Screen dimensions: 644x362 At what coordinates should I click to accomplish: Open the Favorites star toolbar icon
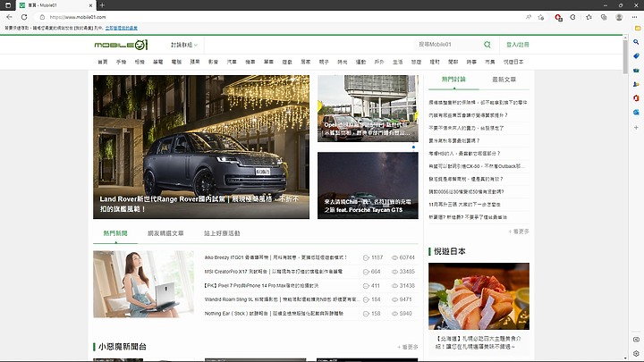(589, 17)
